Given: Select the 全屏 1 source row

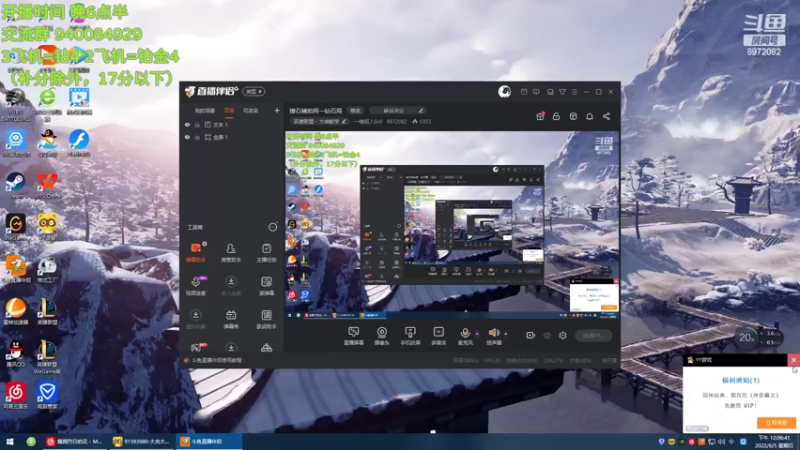Looking at the screenshot, I should click(x=232, y=137).
